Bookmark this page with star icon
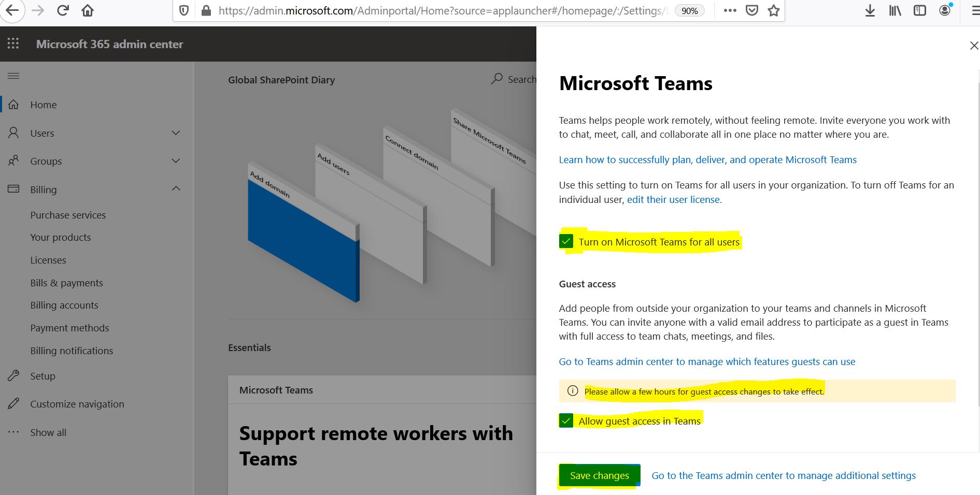980x495 pixels. (774, 10)
